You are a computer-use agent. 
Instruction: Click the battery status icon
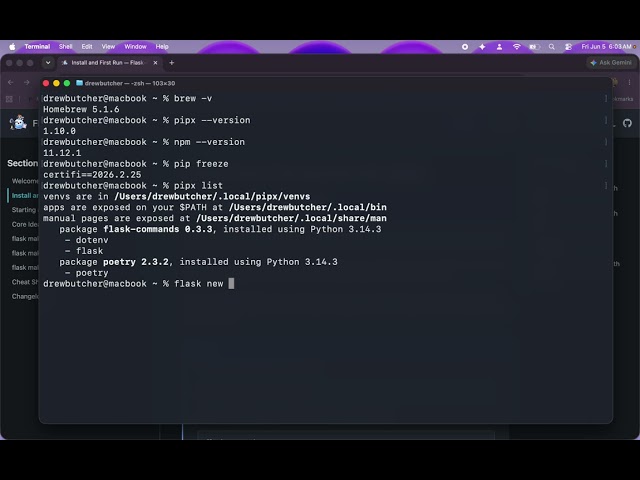pyautogui.click(x=534, y=47)
